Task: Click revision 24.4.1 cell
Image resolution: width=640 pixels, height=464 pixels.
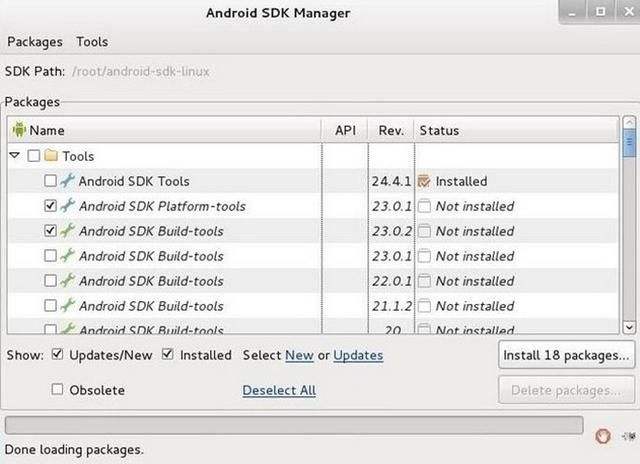Action: pos(391,181)
